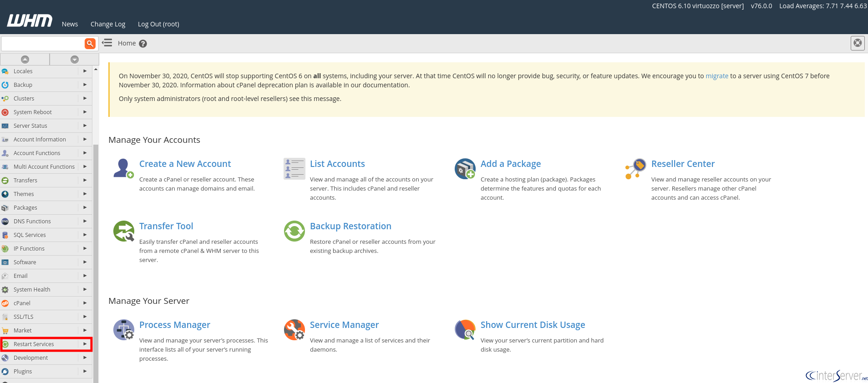The width and height of the screenshot is (868, 383).
Task: Open the Home help question mark icon
Action: (x=143, y=44)
